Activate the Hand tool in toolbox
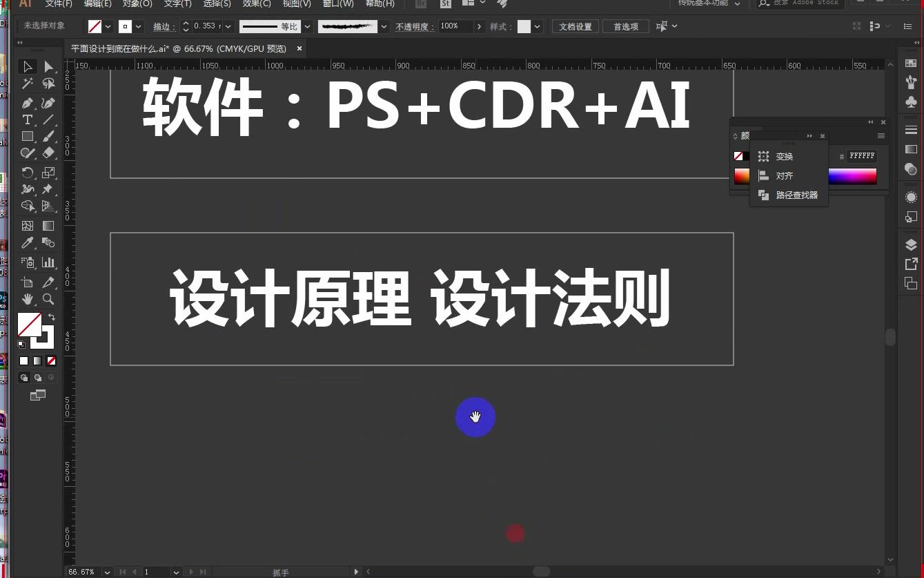Image resolution: width=924 pixels, height=578 pixels. 28,299
